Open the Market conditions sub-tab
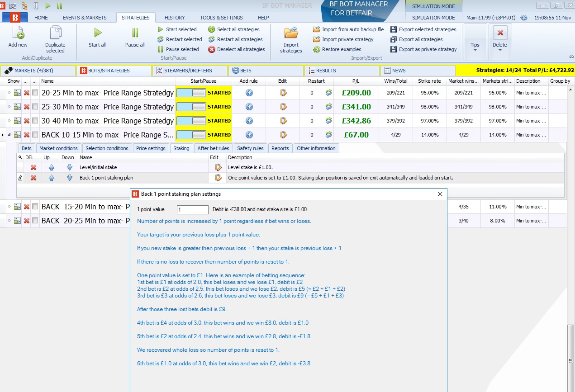 pos(58,148)
